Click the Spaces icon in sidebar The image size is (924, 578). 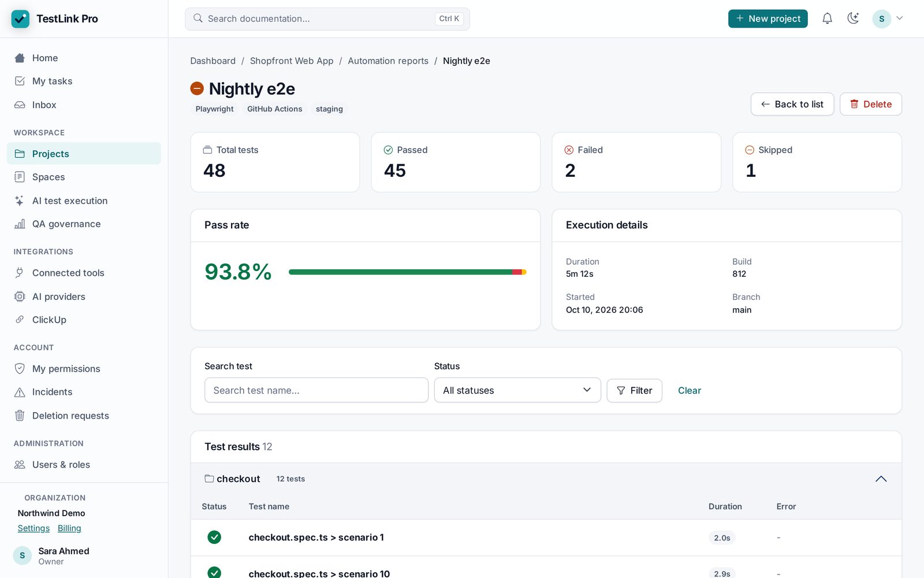20,177
